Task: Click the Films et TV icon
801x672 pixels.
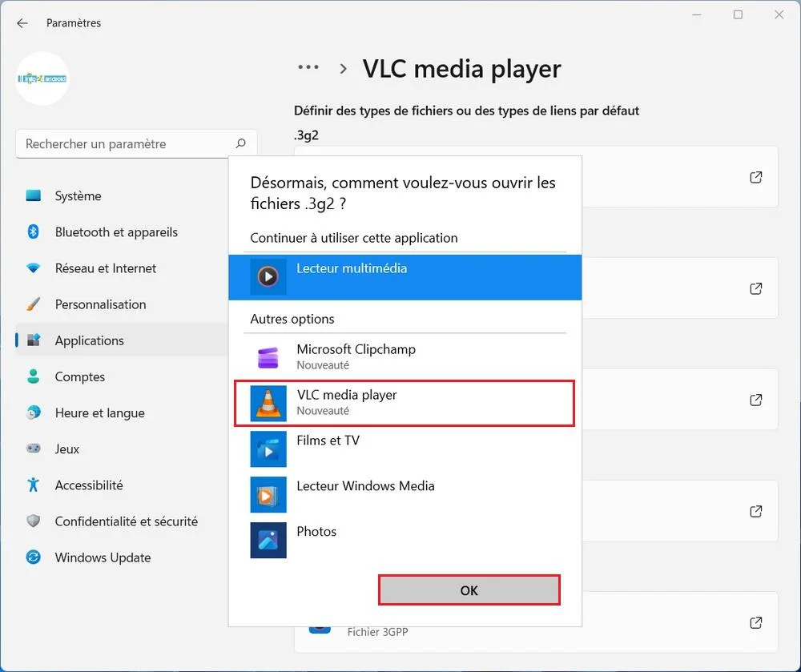Action: [x=268, y=449]
